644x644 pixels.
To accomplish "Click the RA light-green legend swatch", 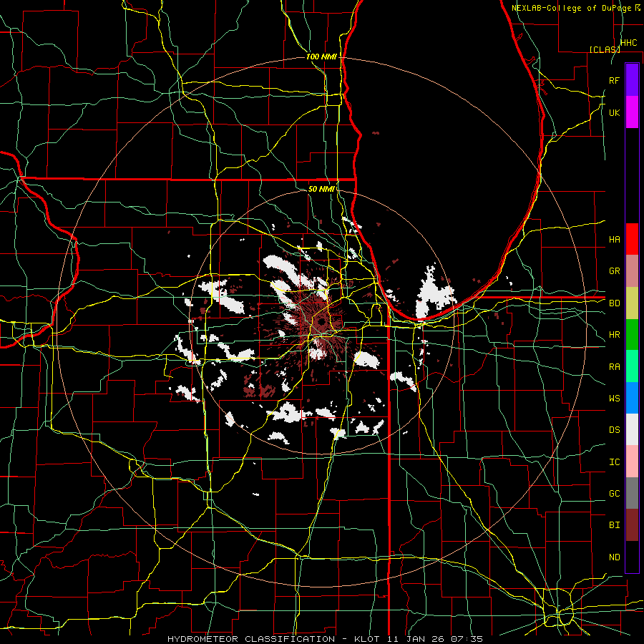I will (632, 366).
